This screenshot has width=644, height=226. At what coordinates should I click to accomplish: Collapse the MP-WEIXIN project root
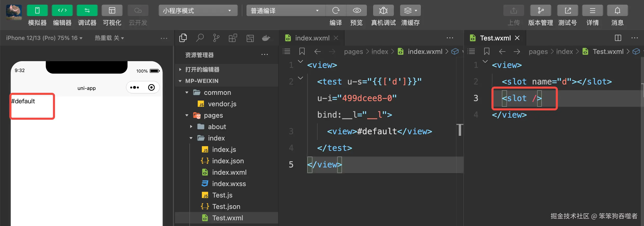click(x=226, y=81)
